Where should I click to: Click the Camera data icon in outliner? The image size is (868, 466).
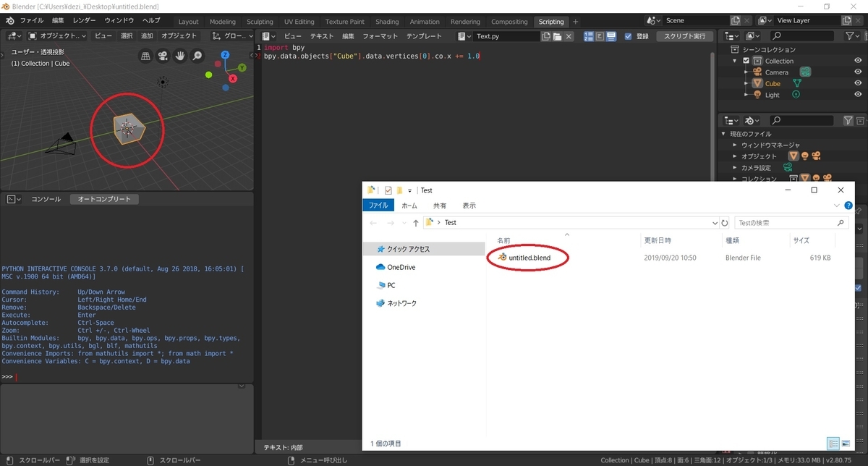pyautogui.click(x=805, y=72)
